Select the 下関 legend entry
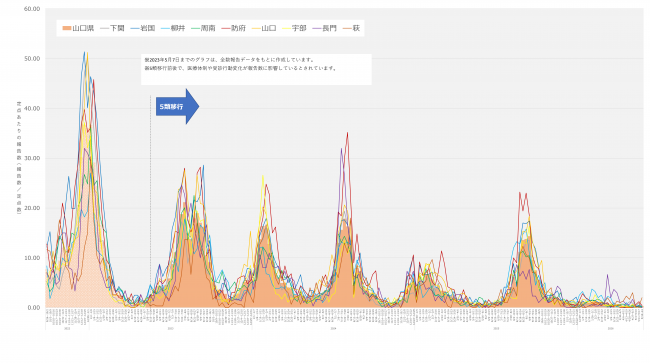Screen dimensions: 650x363 click(x=113, y=28)
